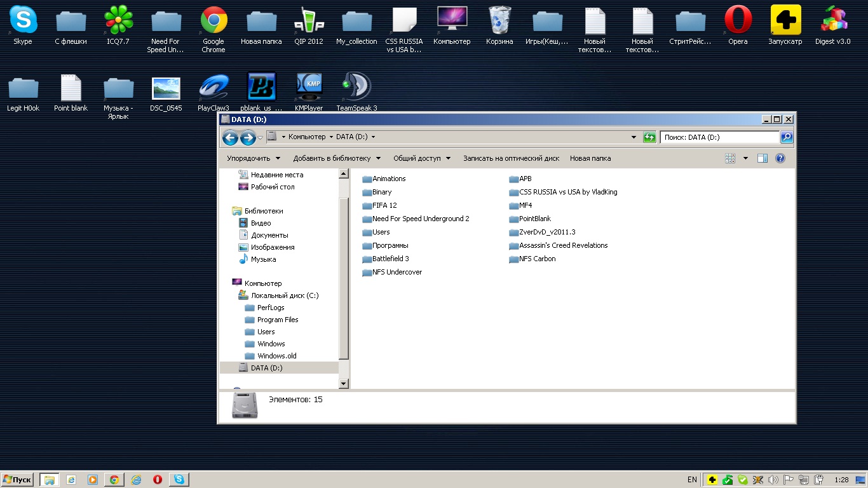Screen dimensions: 868x488
Task: Open the view options dropdown arrow
Action: tap(745, 158)
